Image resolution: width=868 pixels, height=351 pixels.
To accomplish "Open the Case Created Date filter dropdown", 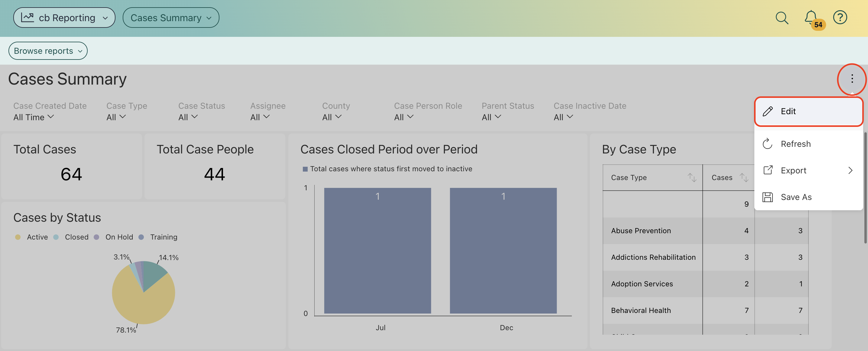I will click(33, 117).
